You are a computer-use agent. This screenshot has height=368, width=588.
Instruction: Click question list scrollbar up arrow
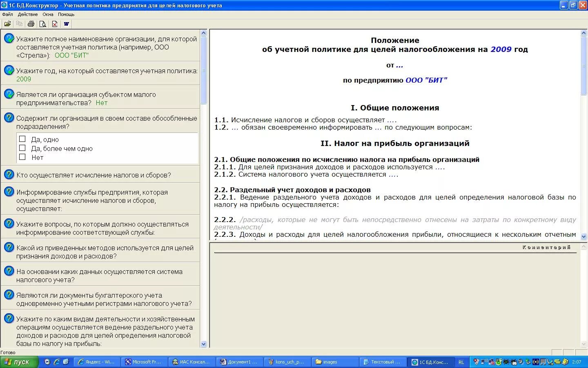pyautogui.click(x=204, y=33)
